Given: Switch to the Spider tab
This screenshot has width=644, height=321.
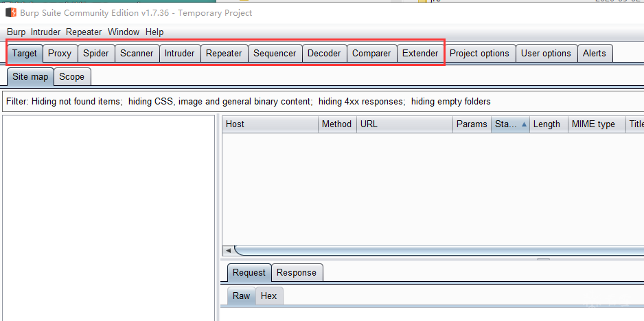Looking at the screenshot, I should (x=96, y=54).
